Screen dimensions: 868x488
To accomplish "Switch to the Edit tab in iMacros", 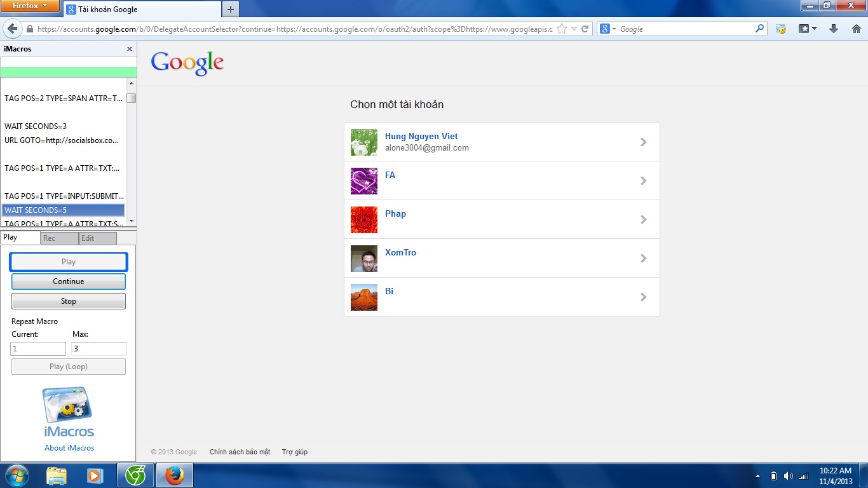I will [98, 238].
